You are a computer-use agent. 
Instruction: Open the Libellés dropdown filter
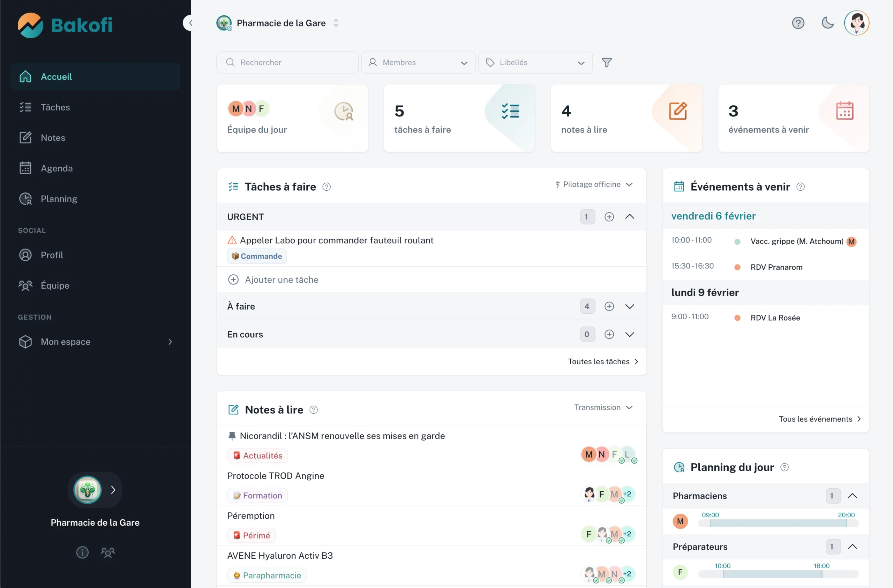click(535, 62)
